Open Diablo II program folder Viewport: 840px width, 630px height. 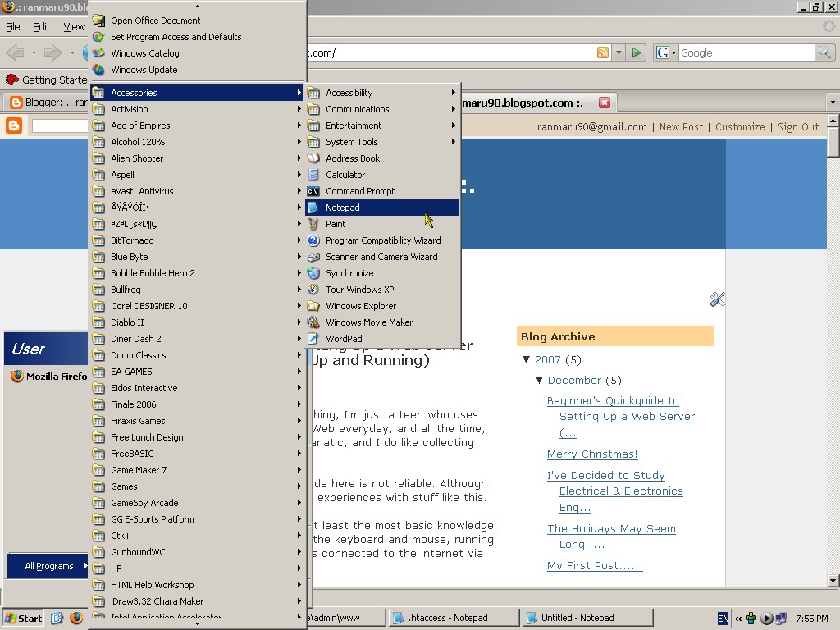197,322
